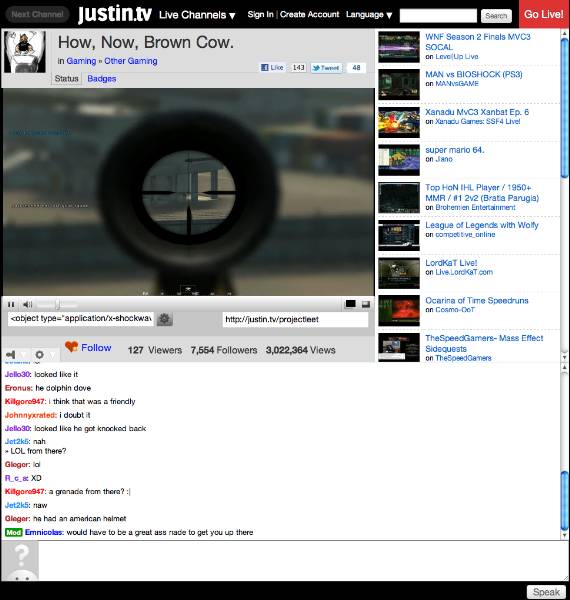Open Xanadu MvC3 Xanbat Ep. 6 thumbnail
The height and width of the screenshot is (600, 570).
point(399,122)
